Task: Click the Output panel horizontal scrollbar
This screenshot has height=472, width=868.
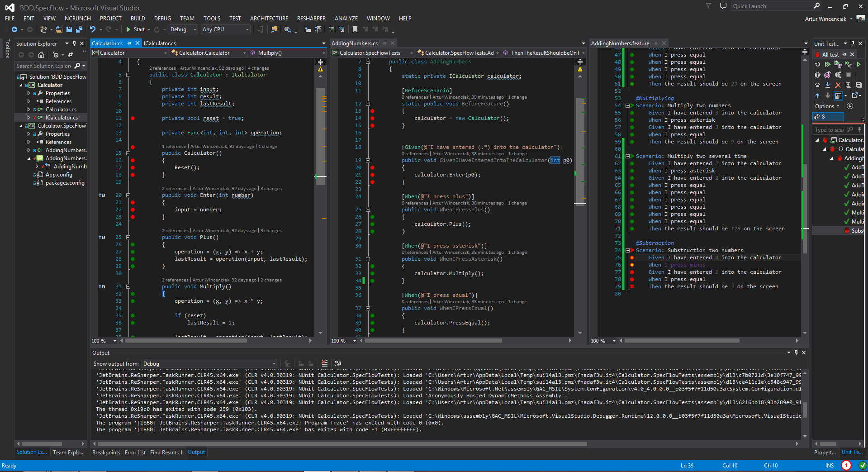Action: coord(342,444)
